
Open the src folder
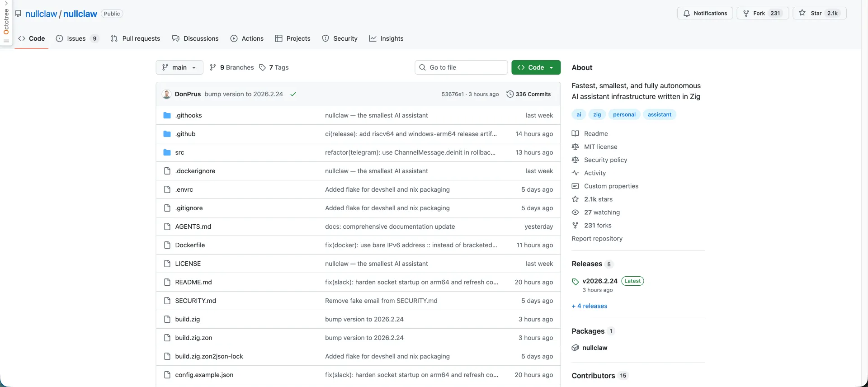pos(179,152)
